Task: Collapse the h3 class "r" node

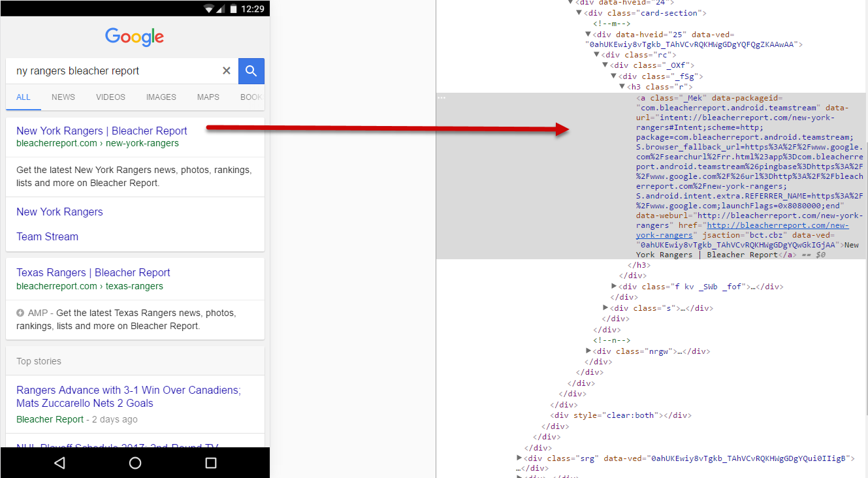Action: pos(622,87)
